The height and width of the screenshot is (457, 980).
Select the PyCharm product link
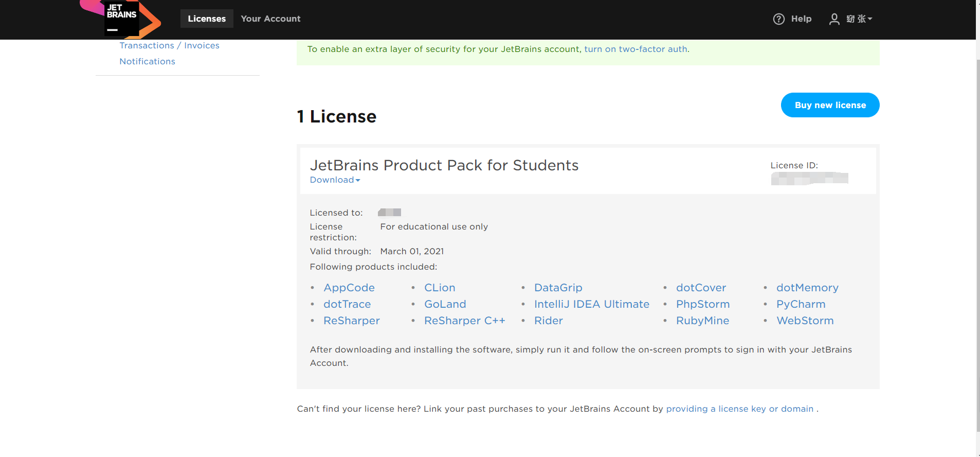(801, 304)
